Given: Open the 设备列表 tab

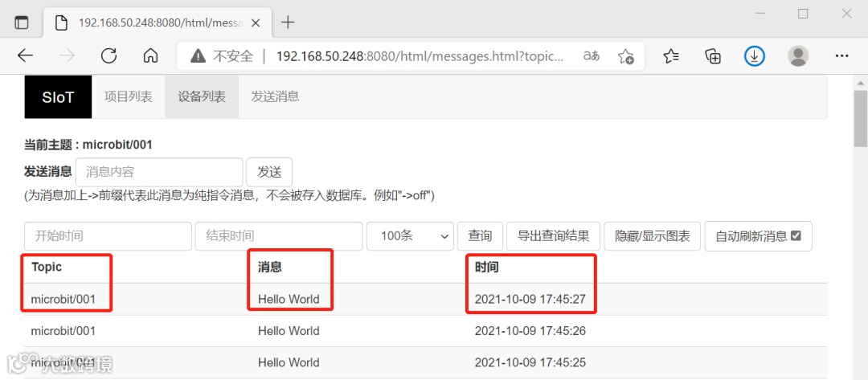Looking at the screenshot, I should [202, 96].
